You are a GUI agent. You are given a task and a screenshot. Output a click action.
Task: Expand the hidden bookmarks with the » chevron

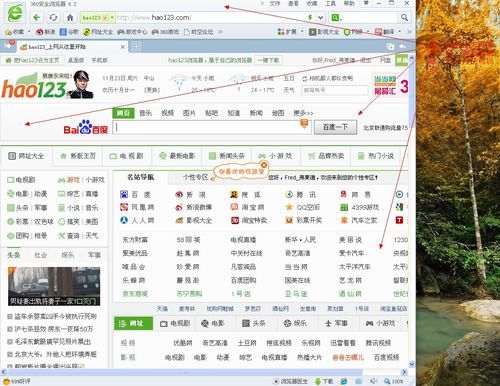[220, 32]
